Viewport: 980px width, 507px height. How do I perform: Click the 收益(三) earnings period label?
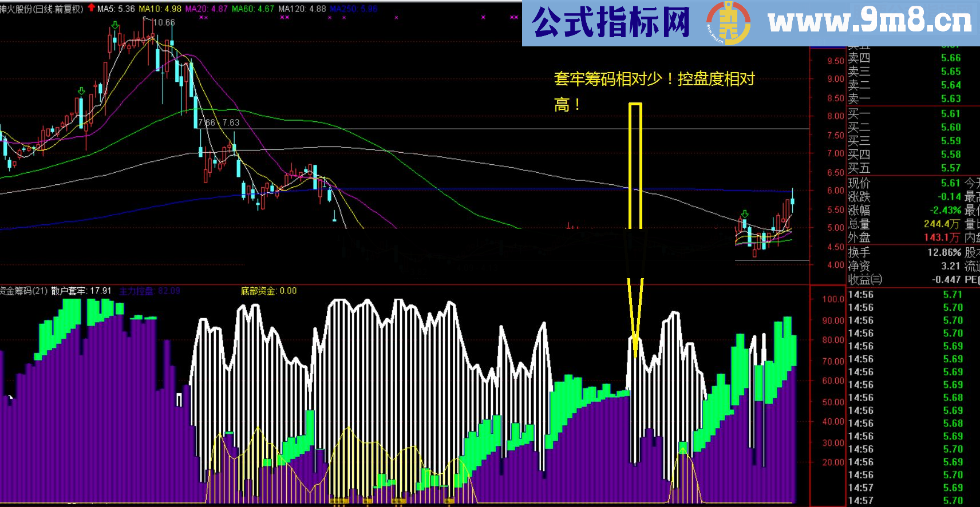click(x=864, y=279)
